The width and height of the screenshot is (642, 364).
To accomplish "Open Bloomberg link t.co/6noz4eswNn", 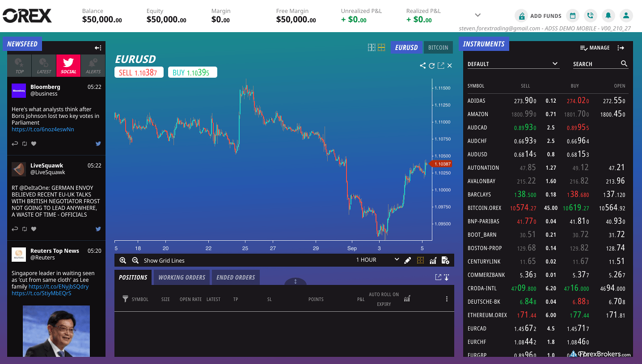I will click(x=43, y=130).
